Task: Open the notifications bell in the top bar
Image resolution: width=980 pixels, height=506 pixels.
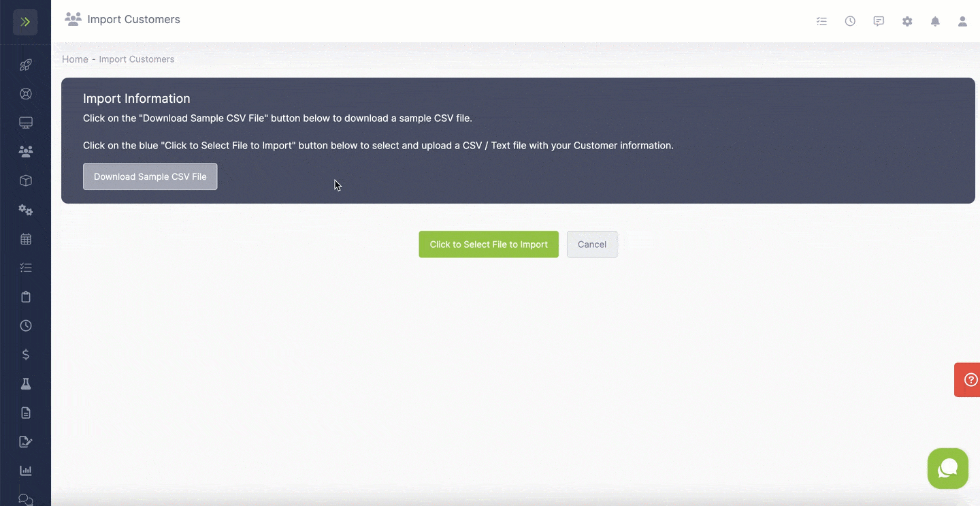Action: pyautogui.click(x=935, y=21)
